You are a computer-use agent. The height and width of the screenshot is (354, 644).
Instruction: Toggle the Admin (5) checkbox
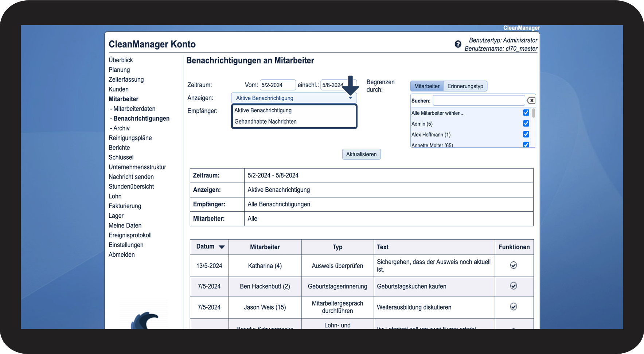coord(526,123)
